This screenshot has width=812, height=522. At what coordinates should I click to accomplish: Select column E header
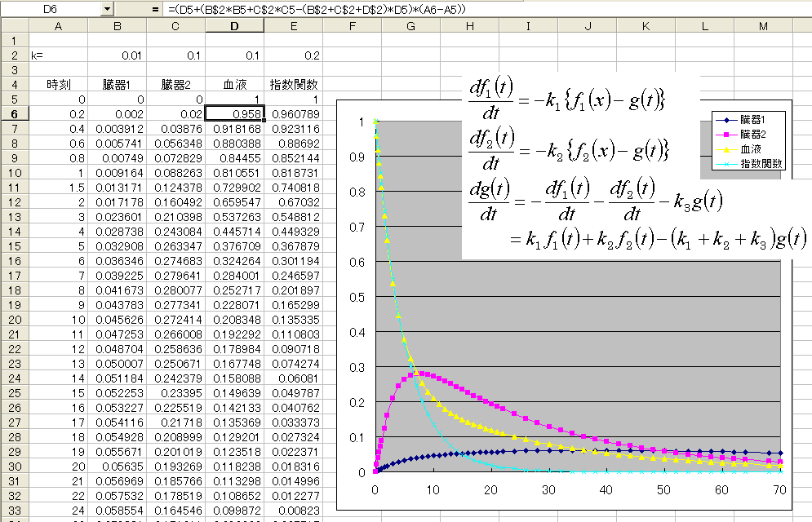click(294, 26)
